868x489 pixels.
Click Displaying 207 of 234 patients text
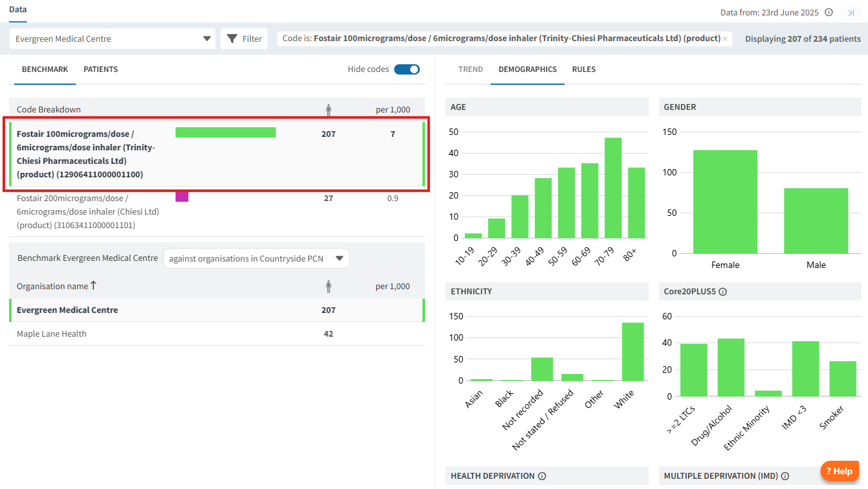803,39
